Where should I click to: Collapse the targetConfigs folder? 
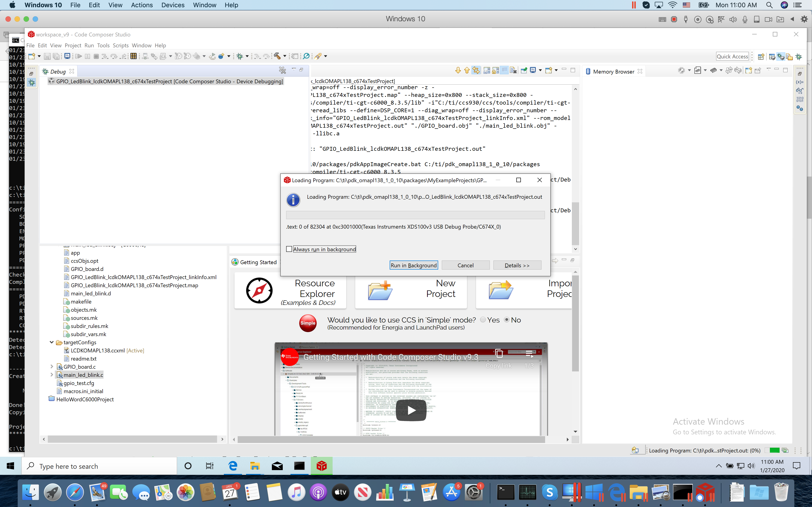tap(52, 342)
